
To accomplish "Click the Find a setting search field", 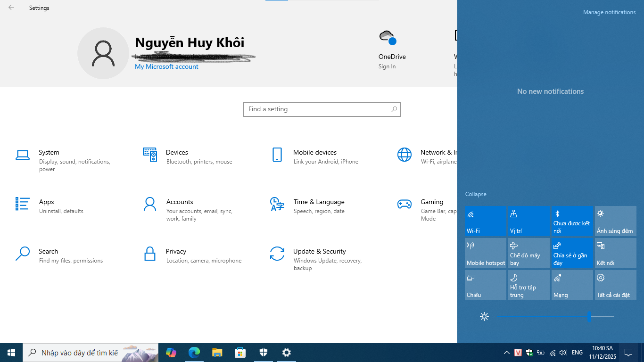I will [x=322, y=109].
